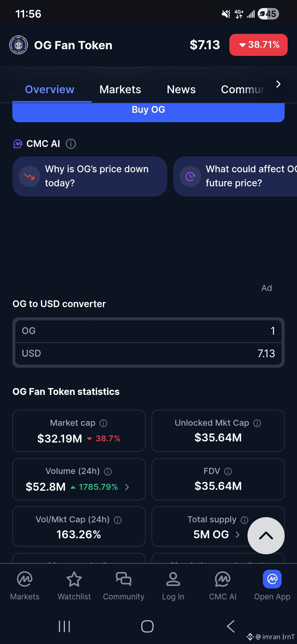The width and height of the screenshot is (297, 644).
Task: Switch to the Markets tab
Action: (120, 89)
